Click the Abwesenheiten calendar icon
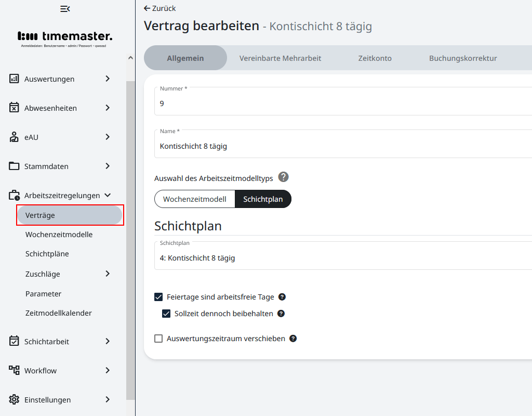This screenshot has width=532, height=416. point(15,108)
